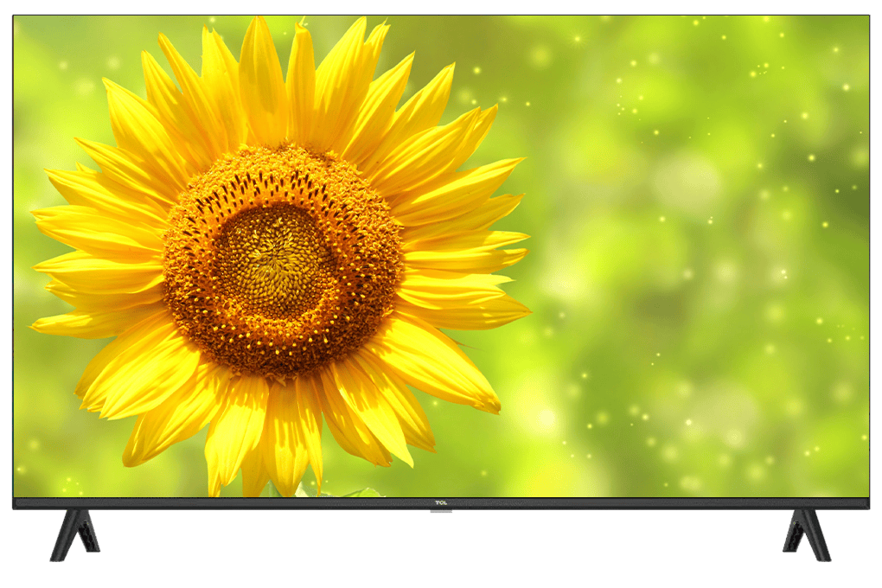
Task: Select the left TV stand leg
Action: pos(75,534)
